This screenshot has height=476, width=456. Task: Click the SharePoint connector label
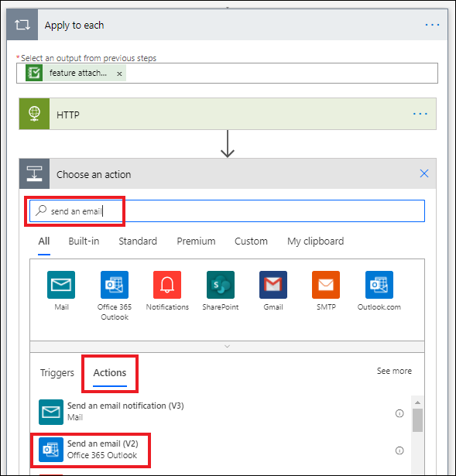click(221, 307)
